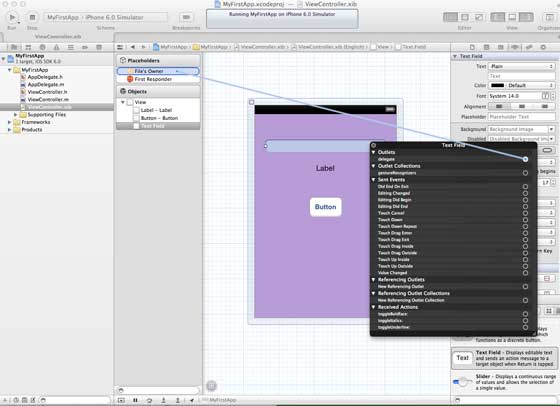Image resolution: width=560 pixels, height=406 pixels.
Task: Select ViewController.h in the project navigator
Action: pos(47,92)
